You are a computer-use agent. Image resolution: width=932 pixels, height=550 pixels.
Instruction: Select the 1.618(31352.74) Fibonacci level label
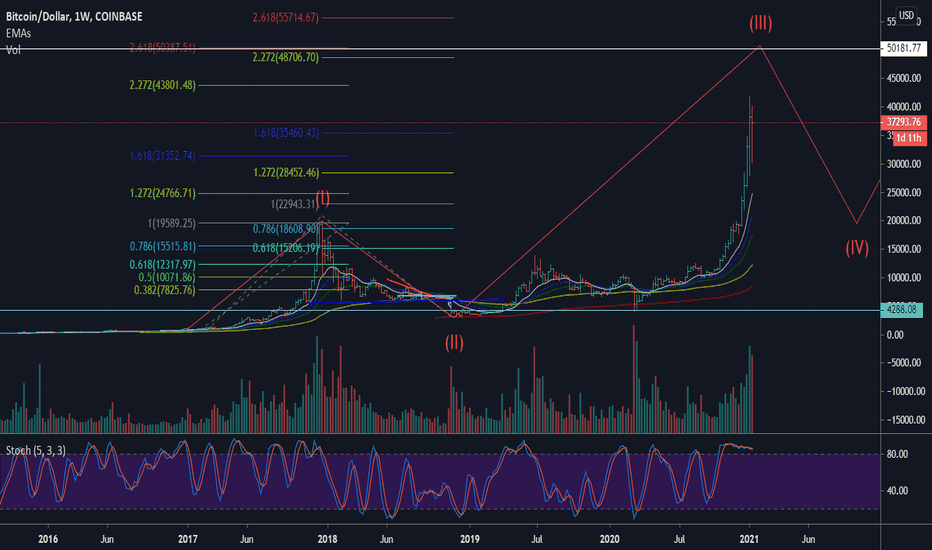click(162, 156)
